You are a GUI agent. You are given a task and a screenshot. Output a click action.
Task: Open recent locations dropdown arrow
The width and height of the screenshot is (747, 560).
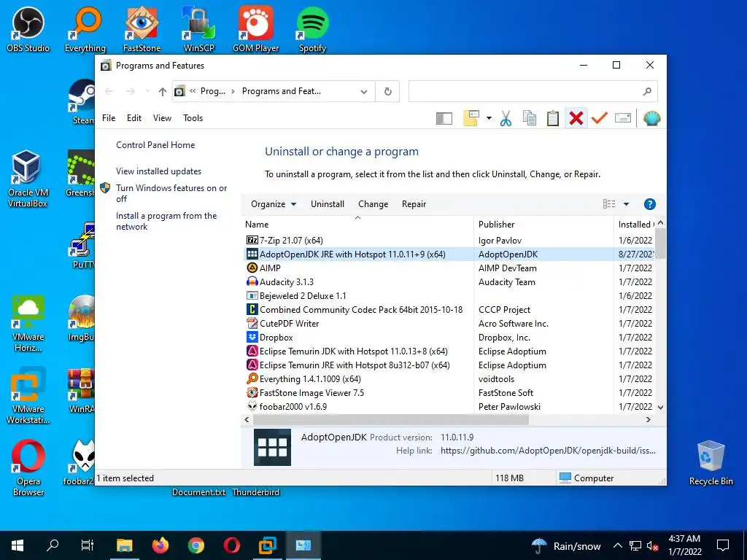(147, 91)
